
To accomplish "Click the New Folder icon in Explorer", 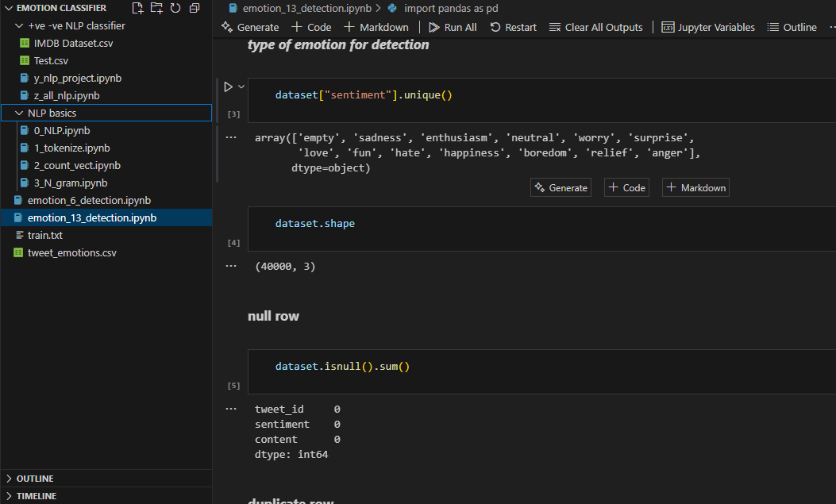I will point(156,8).
